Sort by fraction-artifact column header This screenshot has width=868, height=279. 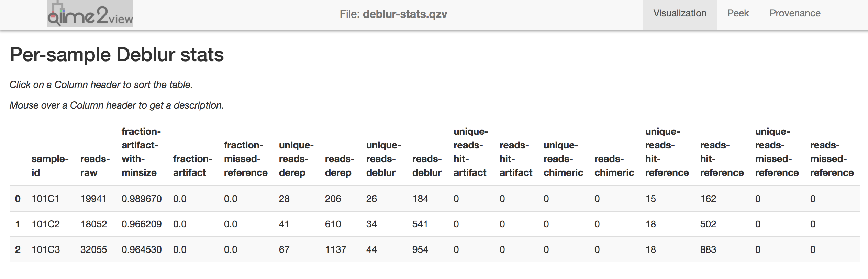click(x=192, y=166)
